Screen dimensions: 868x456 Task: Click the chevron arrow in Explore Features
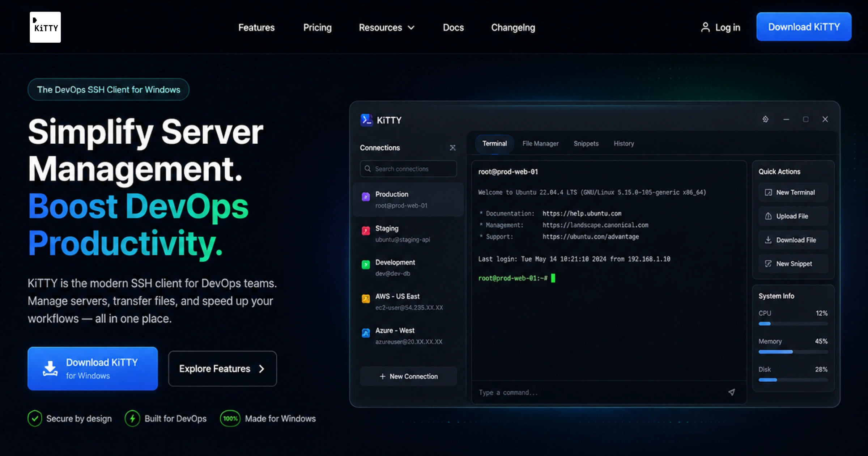click(x=262, y=368)
